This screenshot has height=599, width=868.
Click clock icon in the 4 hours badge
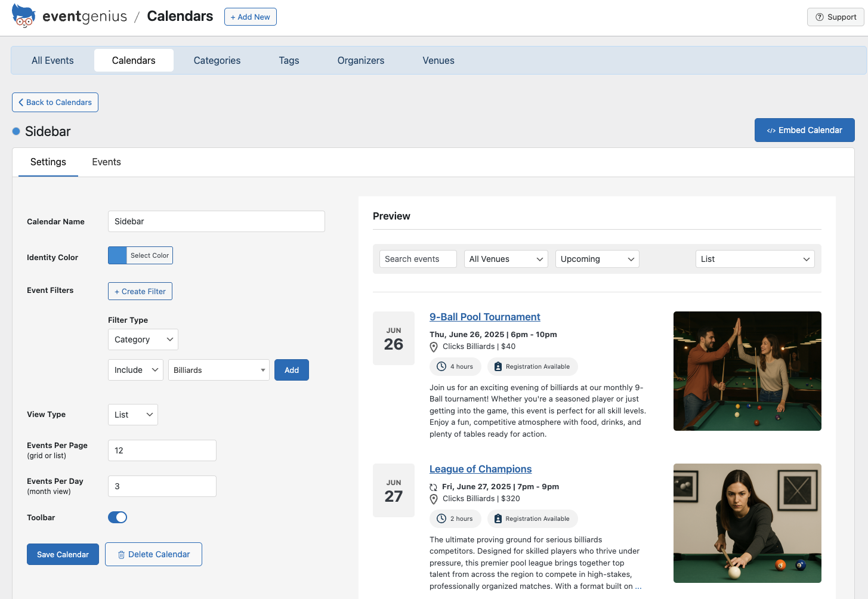point(441,366)
